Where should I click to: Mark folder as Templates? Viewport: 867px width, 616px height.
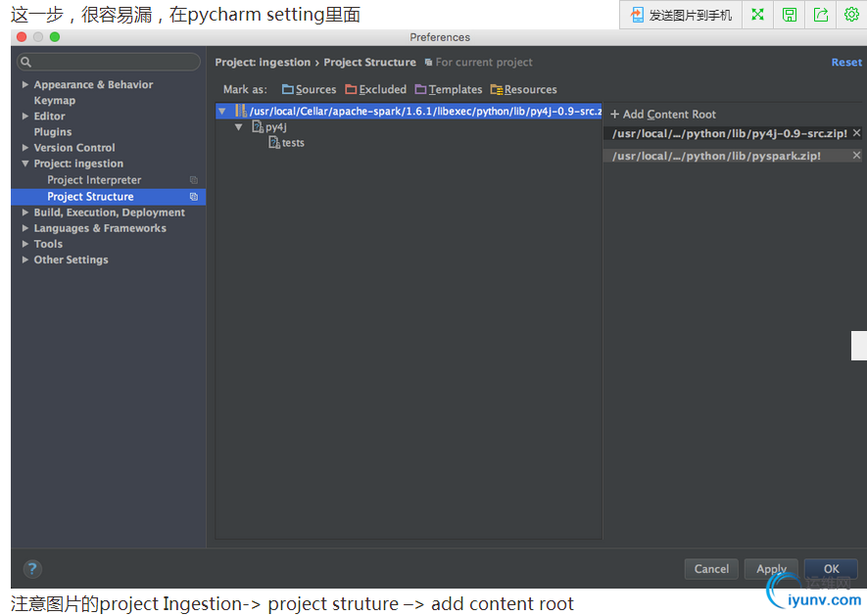pos(449,89)
